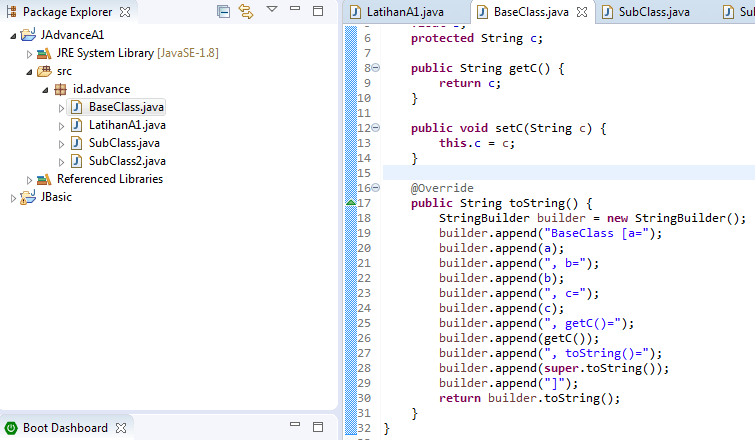Click SubClass2.java file icon in tree
755x440 pixels.
click(x=76, y=161)
